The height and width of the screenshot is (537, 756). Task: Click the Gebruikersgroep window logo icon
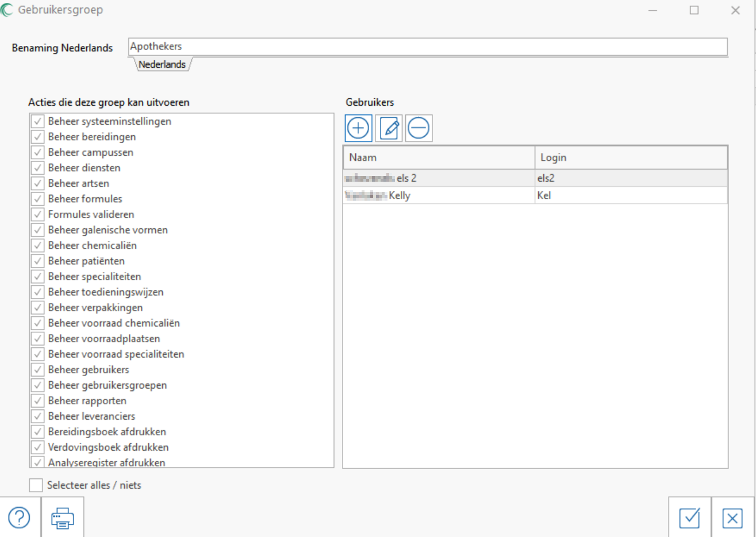[7, 10]
